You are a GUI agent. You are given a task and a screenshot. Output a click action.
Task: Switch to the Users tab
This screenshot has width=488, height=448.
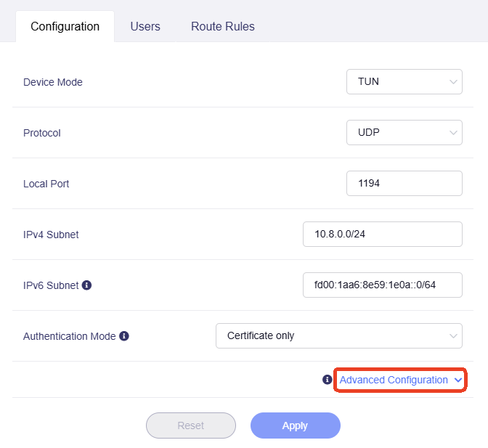(145, 26)
